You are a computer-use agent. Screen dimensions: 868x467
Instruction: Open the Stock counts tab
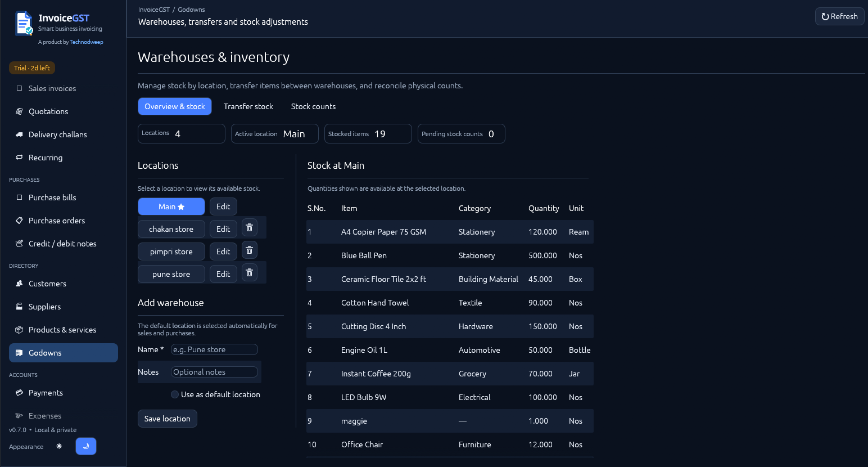(x=313, y=106)
